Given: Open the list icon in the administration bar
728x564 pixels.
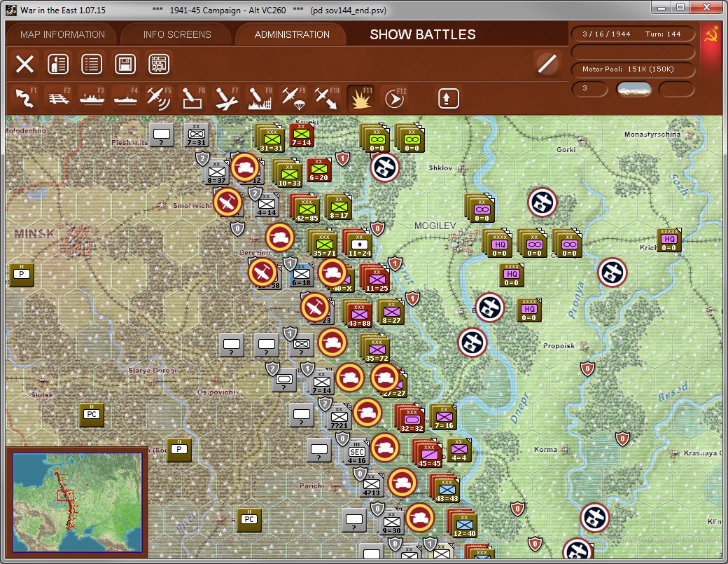Looking at the screenshot, I should point(92,64).
